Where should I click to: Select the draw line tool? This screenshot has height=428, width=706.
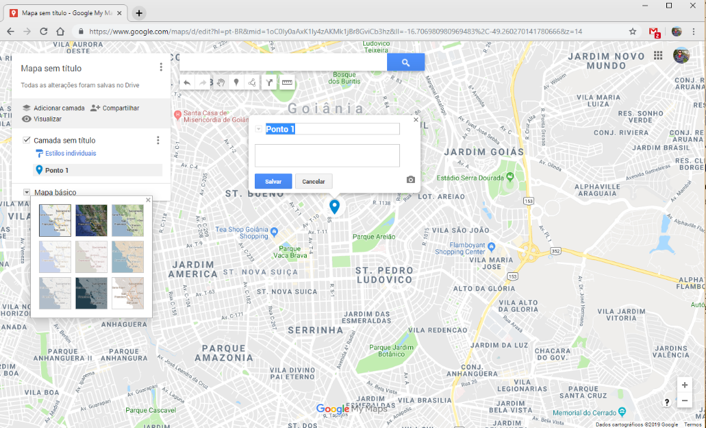point(252,83)
